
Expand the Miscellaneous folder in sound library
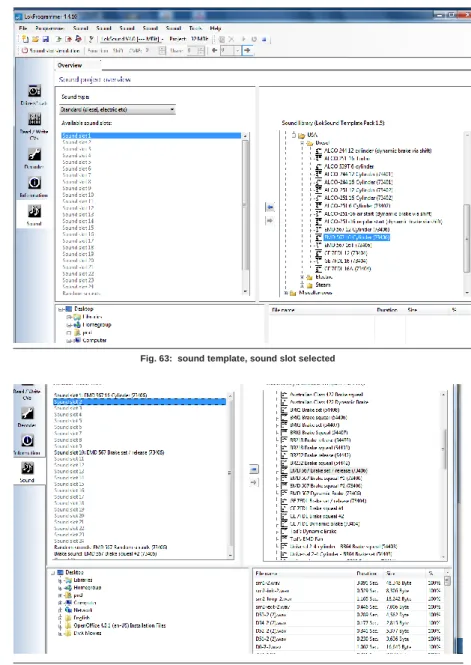(286, 293)
